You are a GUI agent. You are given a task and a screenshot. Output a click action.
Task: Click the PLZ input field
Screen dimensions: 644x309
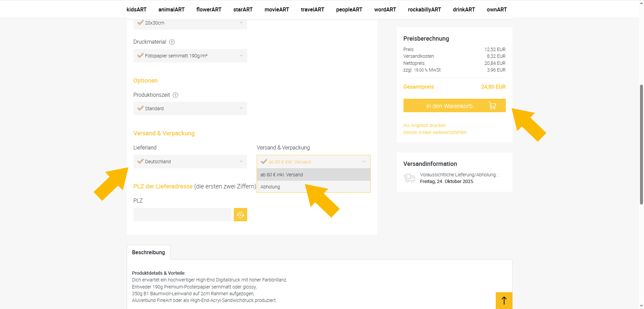tap(182, 215)
